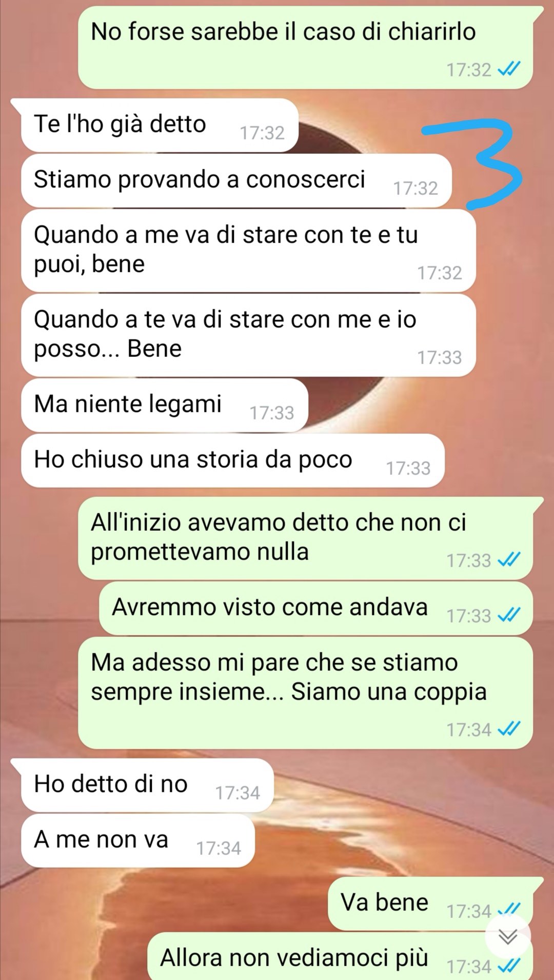Select the 'Ma niente legami' message
Image resolution: width=554 pixels, height=980 pixels.
point(164,405)
